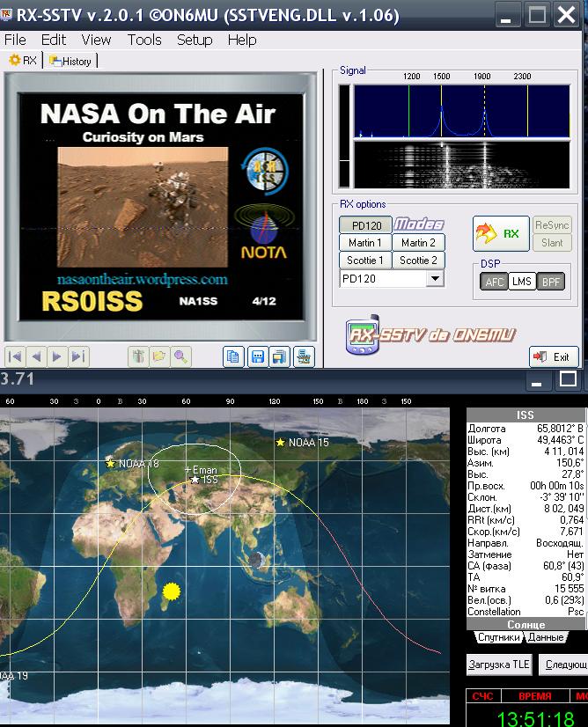The image size is (588, 727).
Task: Open the File menu
Action: click(15, 40)
